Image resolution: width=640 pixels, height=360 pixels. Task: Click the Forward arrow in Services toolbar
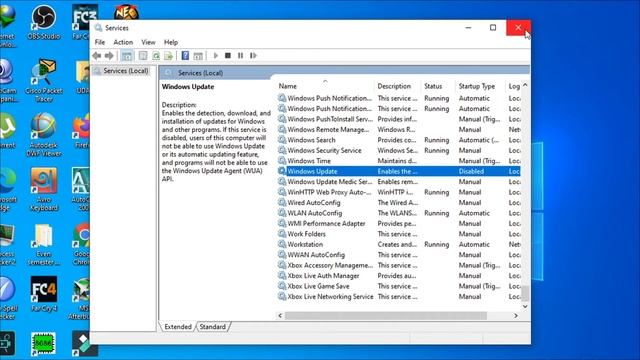pyautogui.click(x=109, y=56)
